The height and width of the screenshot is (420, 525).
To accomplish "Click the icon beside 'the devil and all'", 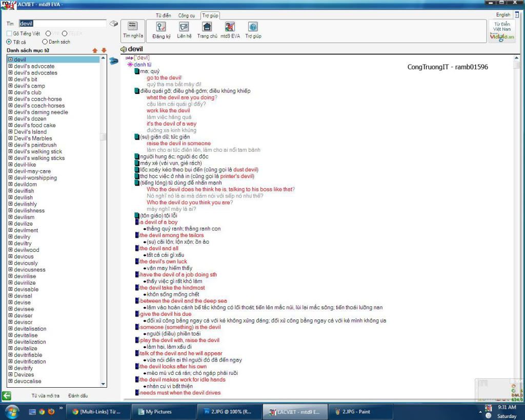I will (137, 248).
